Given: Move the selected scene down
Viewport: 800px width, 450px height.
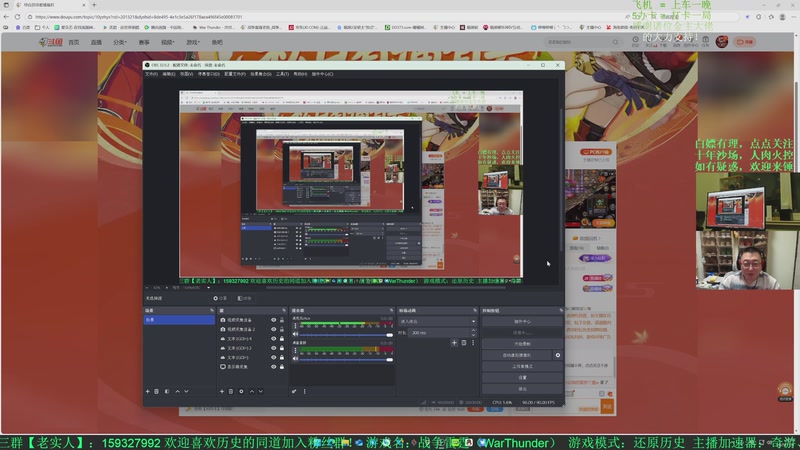Looking at the screenshot, I should pos(186,391).
